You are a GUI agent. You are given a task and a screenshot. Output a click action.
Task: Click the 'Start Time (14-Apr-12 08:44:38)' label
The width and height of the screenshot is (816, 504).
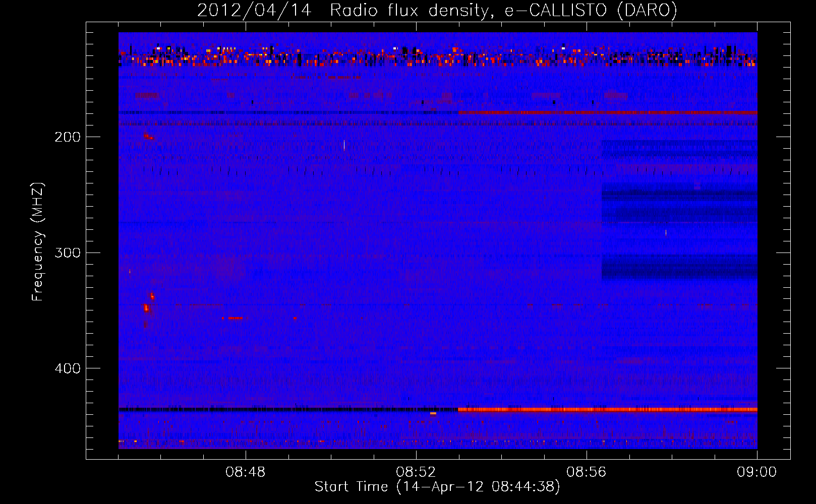point(437,487)
